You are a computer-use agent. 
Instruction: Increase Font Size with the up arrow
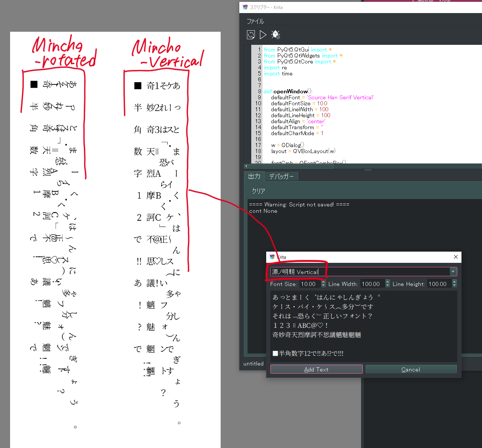tap(323, 282)
